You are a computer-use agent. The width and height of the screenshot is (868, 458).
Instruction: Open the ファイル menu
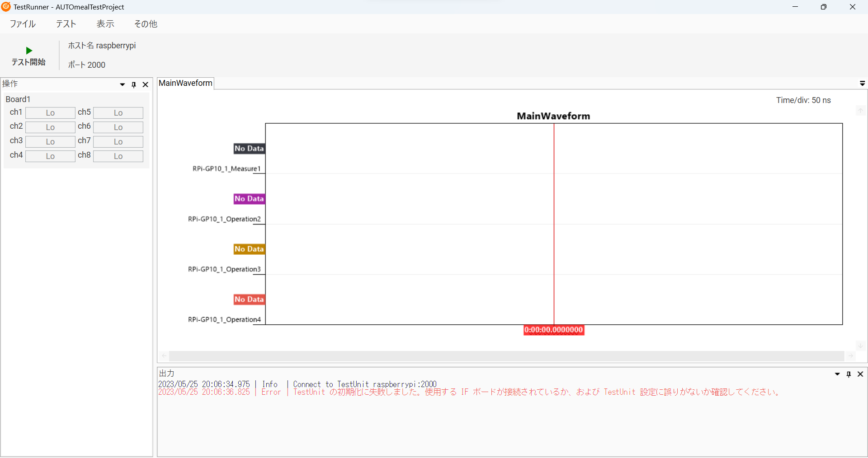point(23,24)
